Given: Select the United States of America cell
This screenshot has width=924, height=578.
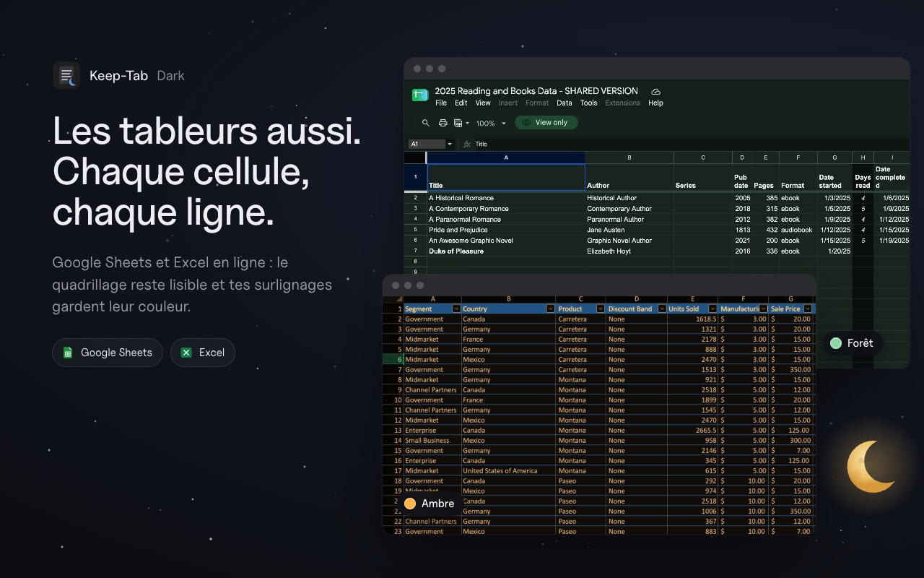Looking at the screenshot, I should (x=508, y=470).
